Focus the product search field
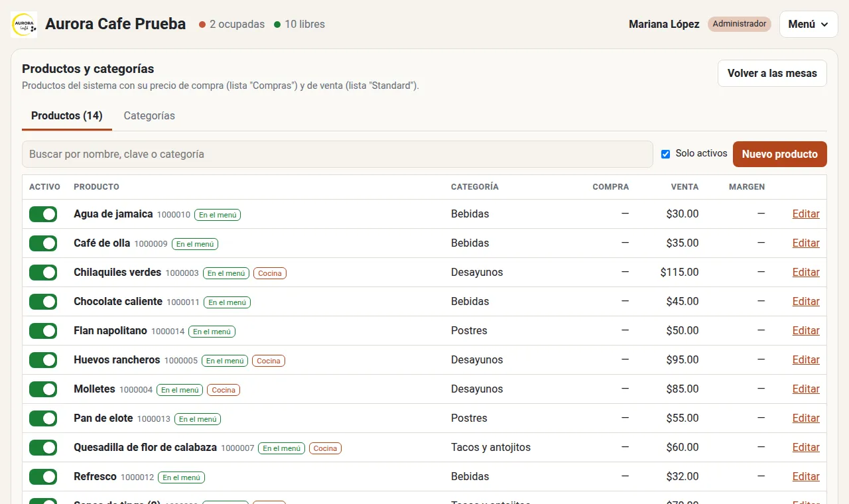 pyautogui.click(x=338, y=154)
